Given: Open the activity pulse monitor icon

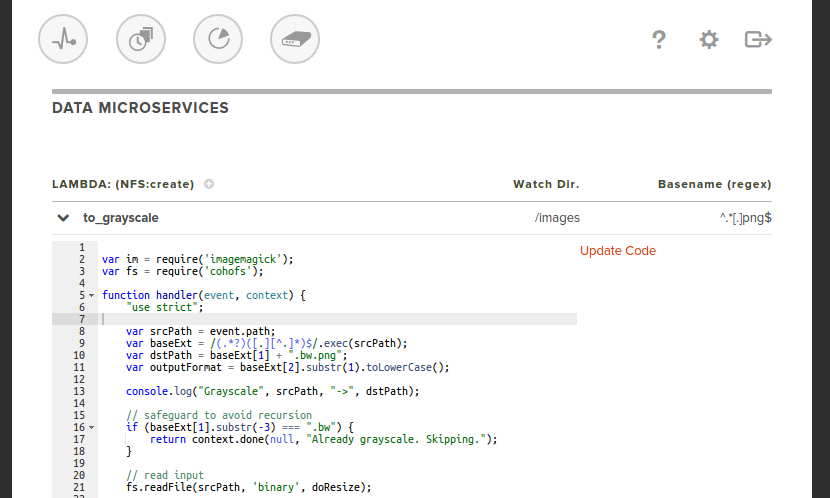Looking at the screenshot, I should click(63, 39).
